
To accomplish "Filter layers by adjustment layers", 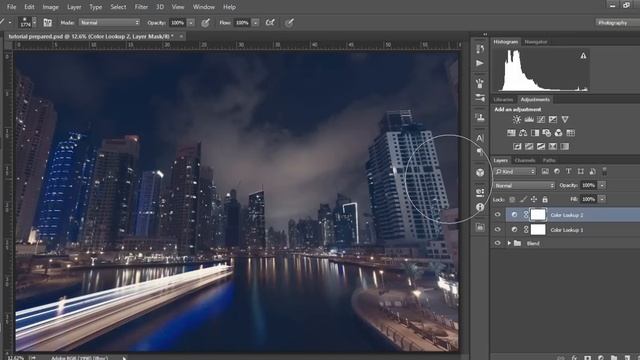I will 557,171.
